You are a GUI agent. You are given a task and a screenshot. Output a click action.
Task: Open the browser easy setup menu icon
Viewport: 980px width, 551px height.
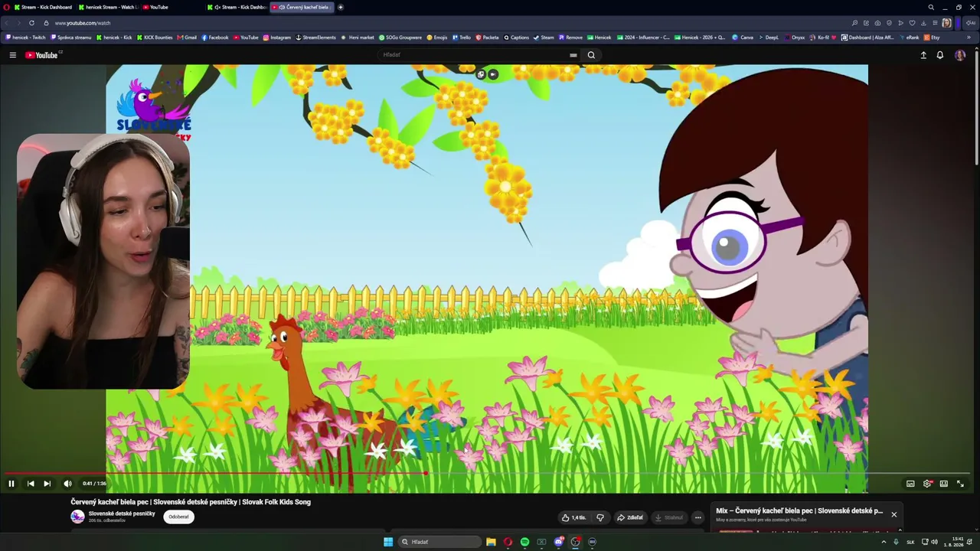[935, 23]
